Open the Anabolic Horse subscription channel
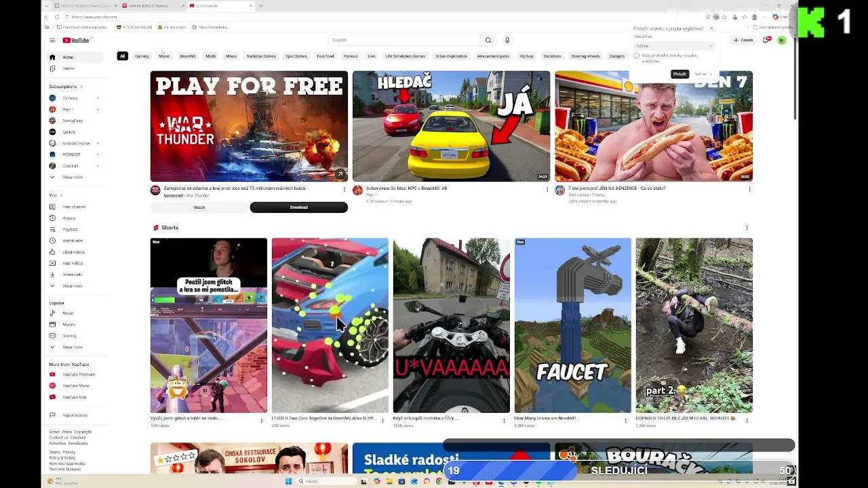Image resolution: width=868 pixels, height=488 pixels. 75,144
